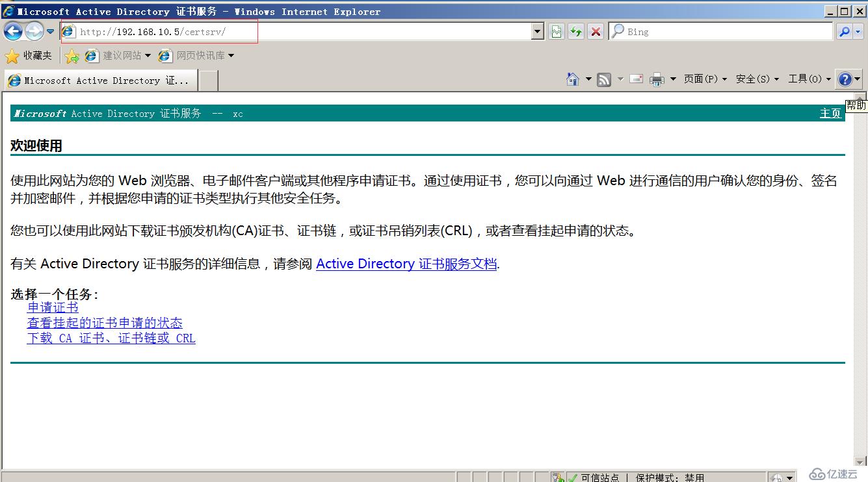Click the IE logo in title bar
This screenshot has height=482, width=868.
tap(9, 11)
